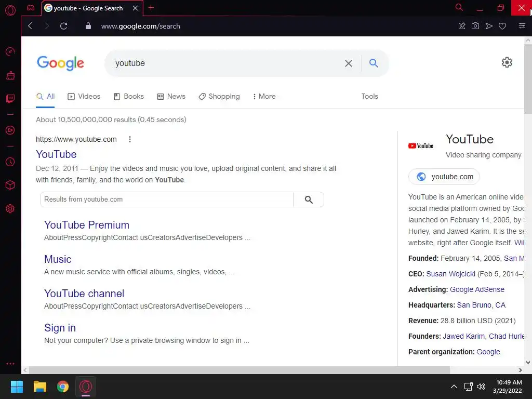Open File Explorer from taskbar
532x399 pixels.
(x=39, y=387)
